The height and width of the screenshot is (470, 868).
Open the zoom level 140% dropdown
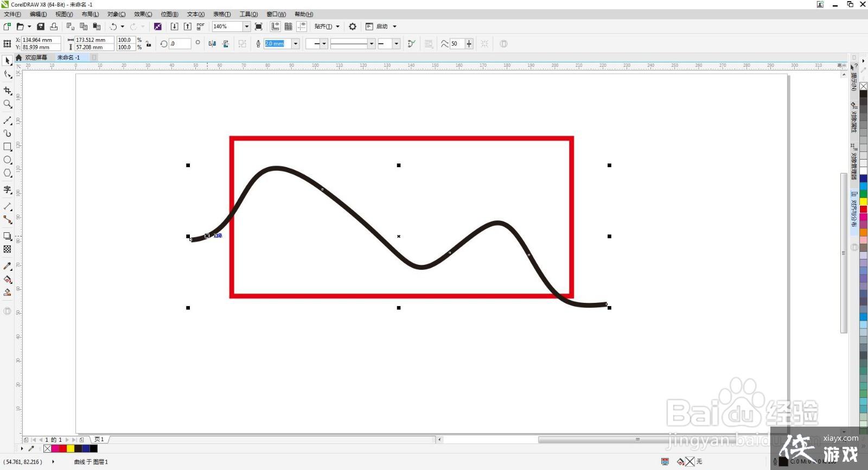pyautogui.click(x=246, y=26)
